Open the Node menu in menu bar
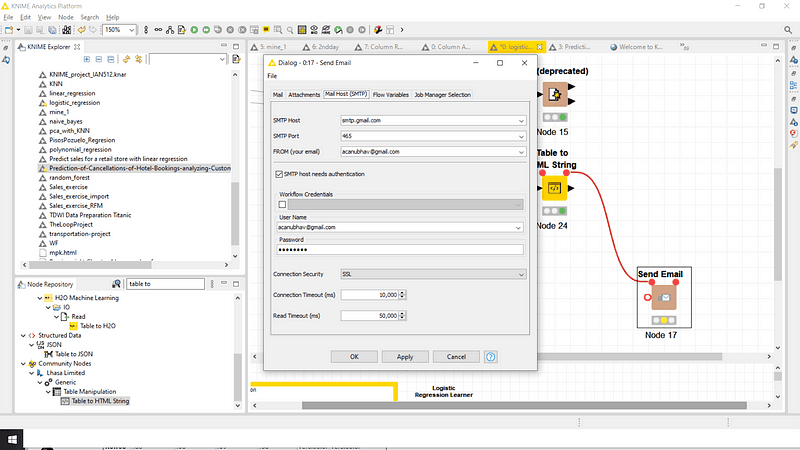Image resolution: width=800 pixels, height=450 pixels. [66, 17]
